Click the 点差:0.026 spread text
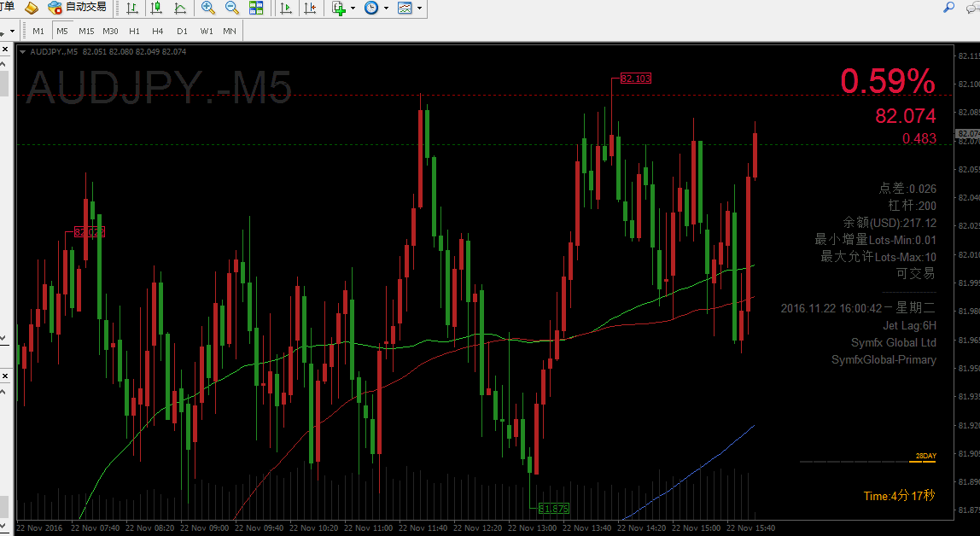The height and width of the screenshot is (536, 980). tap(907, 188)
